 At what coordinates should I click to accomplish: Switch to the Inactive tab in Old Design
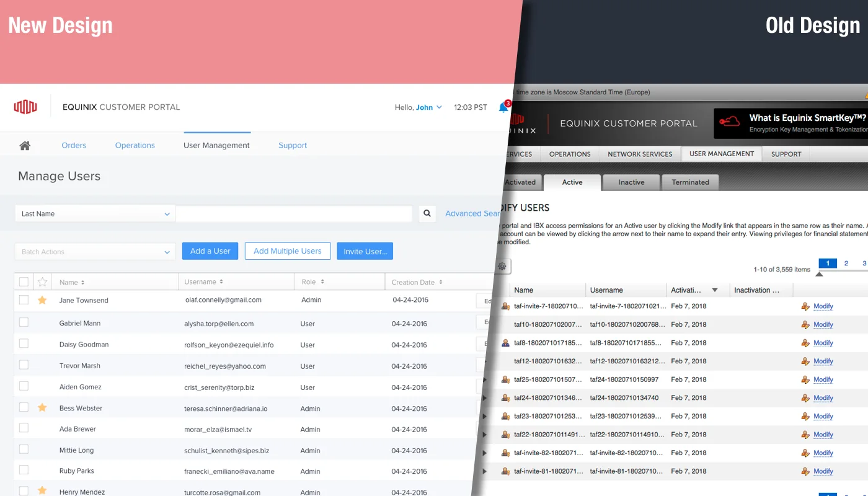coord(631,182)
